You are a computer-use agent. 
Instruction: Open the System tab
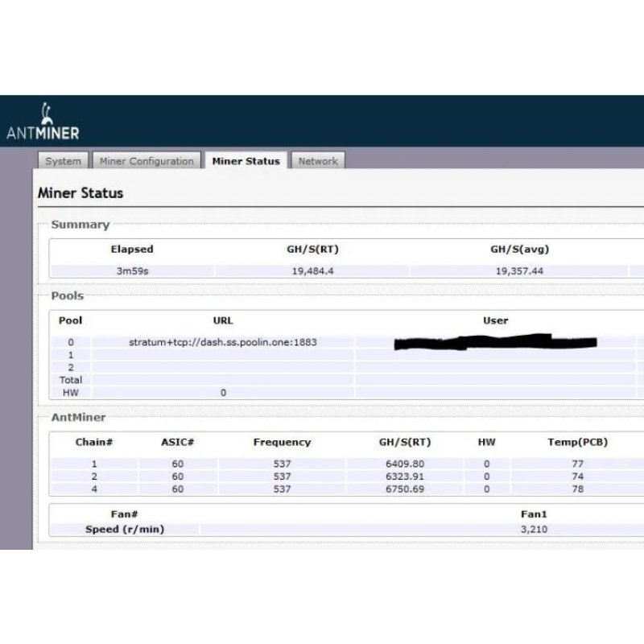pyautogui.click(x=63, y=161)
